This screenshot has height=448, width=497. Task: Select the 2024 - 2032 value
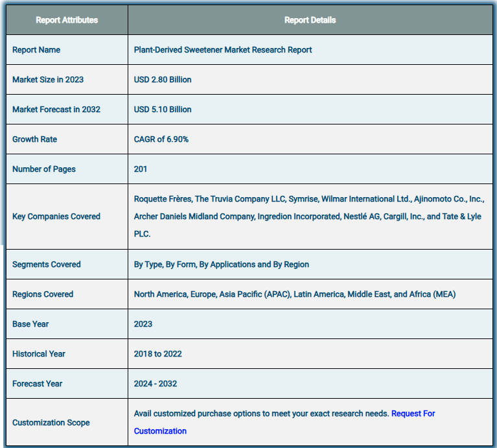(156, 384)
